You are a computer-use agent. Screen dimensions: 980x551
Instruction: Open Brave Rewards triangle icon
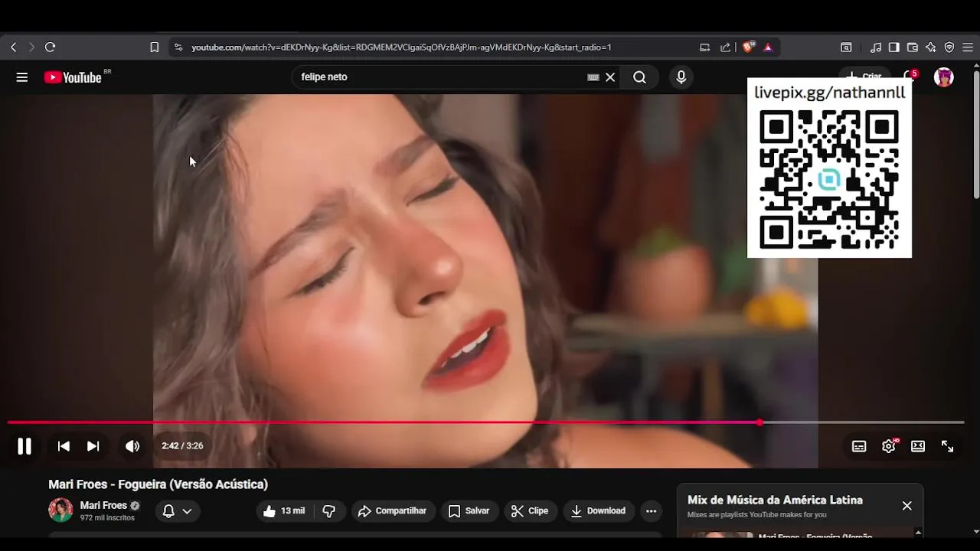coord(768,47)
